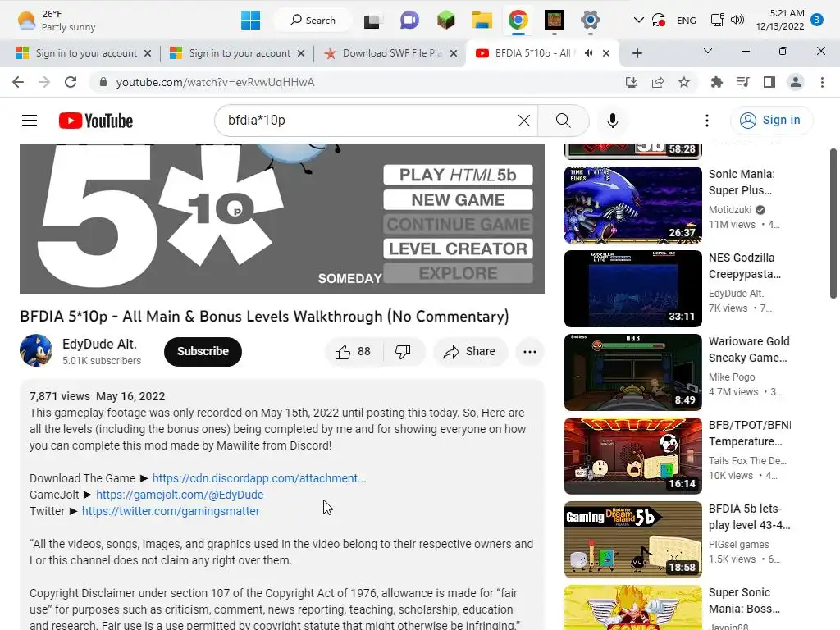840x630 pixels.
Task: Share this page icon in address bar
Action: [x=658, y=82]
